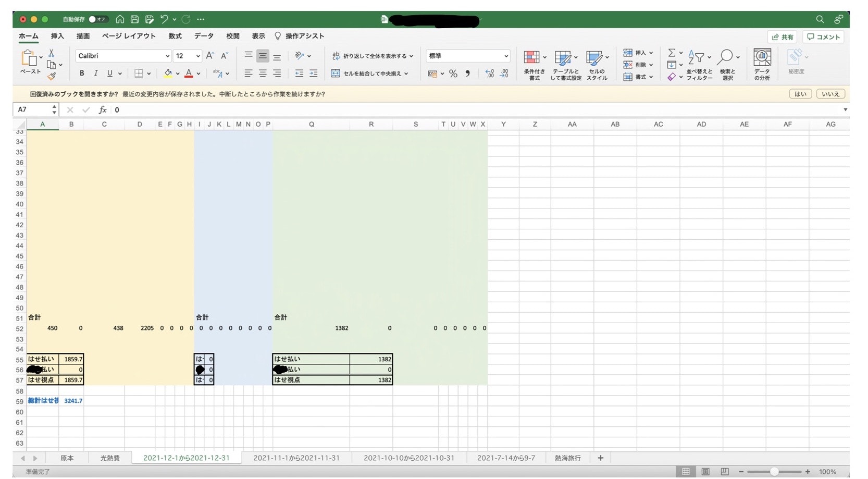Apply the red font color A
The width and height of the screenshot is (868, 479).
tap(189, 73)
